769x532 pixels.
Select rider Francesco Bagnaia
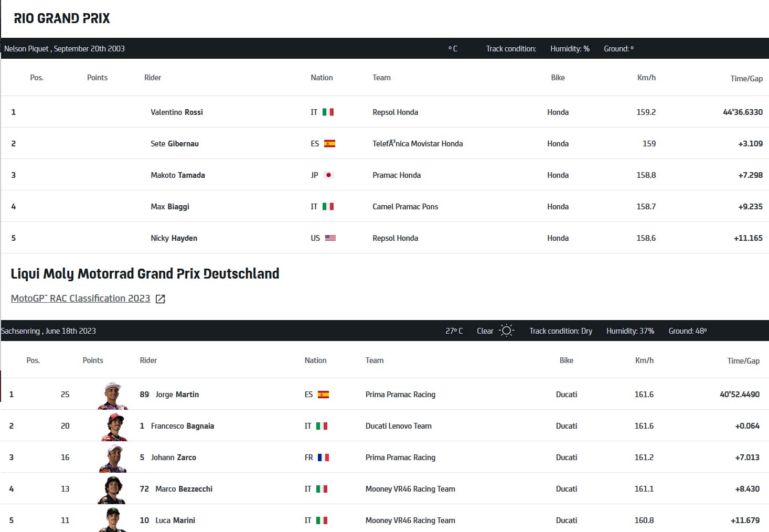[x=183, y=426]
